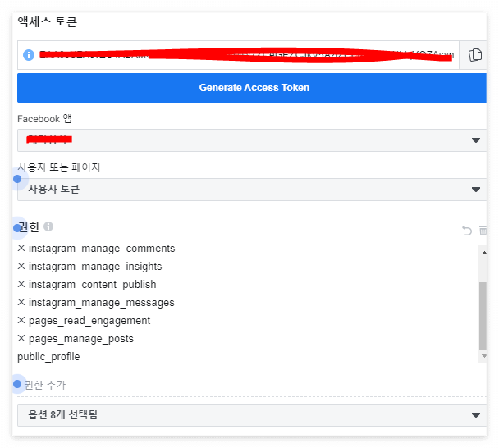
Task: Open the 옵션 8개 선택됨 dropdown
Action: [x=252, y=415]
